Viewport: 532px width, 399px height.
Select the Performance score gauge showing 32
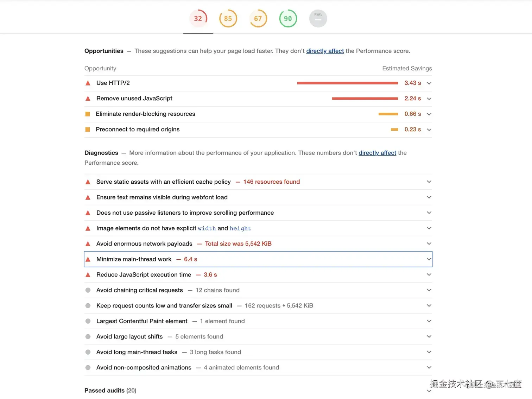coord(198,18)
